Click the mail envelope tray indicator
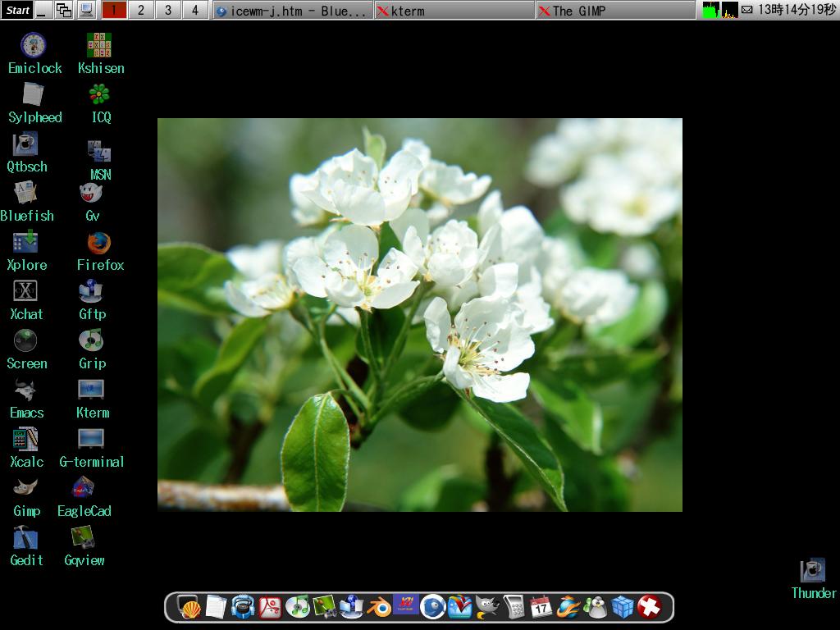 (x=746, y=11)
